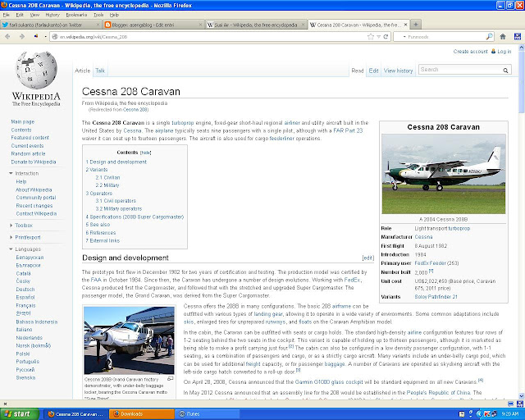This screenshot has height=420, width=525.
Task: Switch to the Bahasa Indonesia language version
Action: click(x=37, y=322)
